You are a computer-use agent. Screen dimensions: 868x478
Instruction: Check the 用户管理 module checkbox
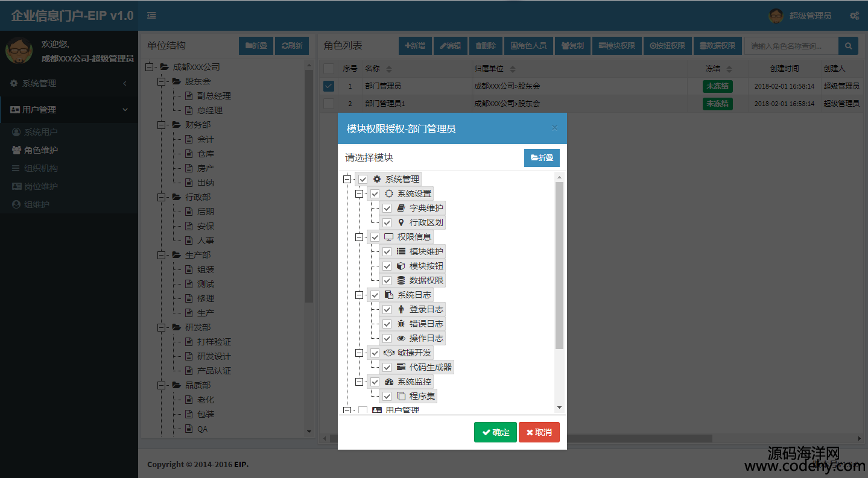[363, 410]
